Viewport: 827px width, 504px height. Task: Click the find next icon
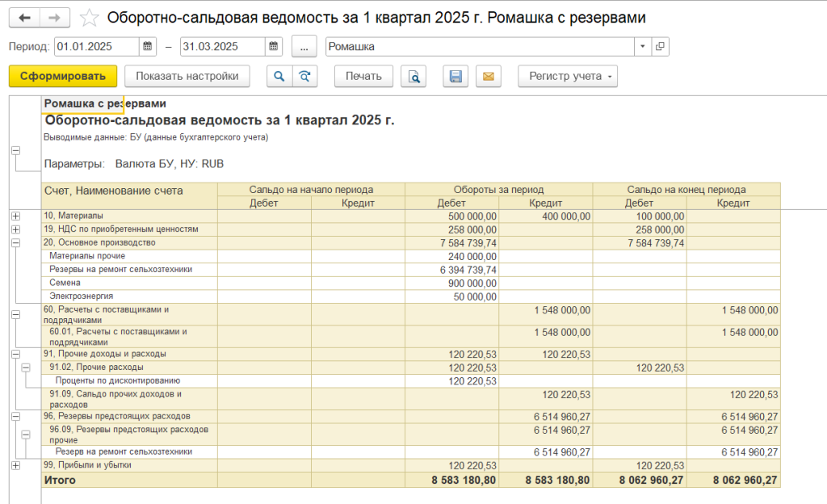(304, 77)
